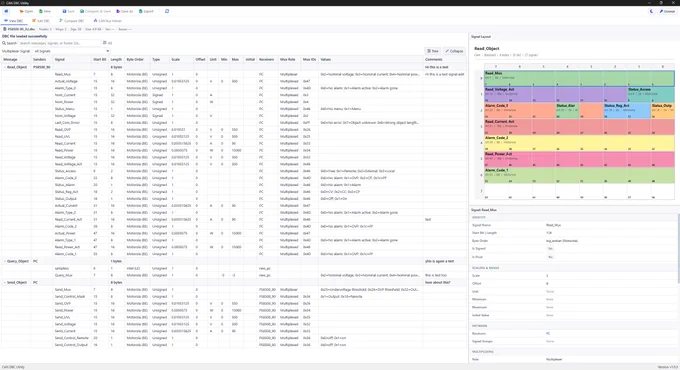This screenshot has width=680, height=370.
Task: Select the Send_OVP signal row
Action: click(234, 303)
